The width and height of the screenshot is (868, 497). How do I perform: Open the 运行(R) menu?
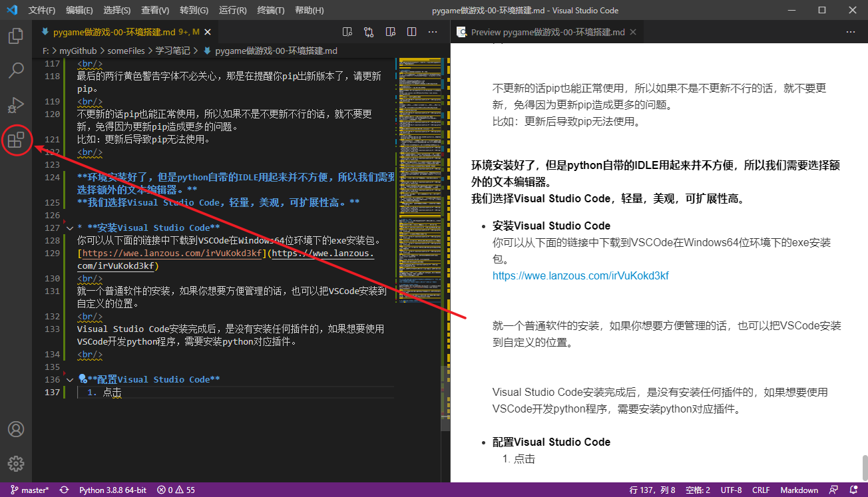click(232, 10)
